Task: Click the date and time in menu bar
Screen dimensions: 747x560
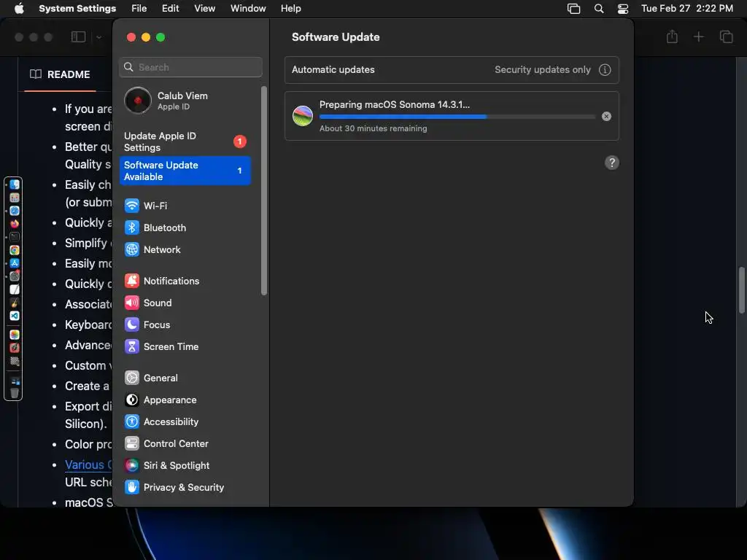Action: coord(687,9)
